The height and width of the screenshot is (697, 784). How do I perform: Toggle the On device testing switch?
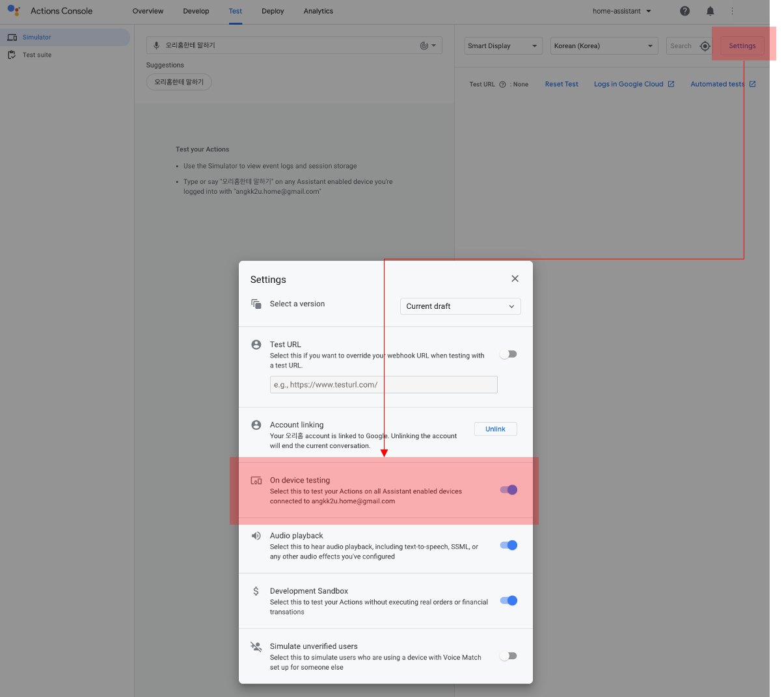click(x=508, y=490)
